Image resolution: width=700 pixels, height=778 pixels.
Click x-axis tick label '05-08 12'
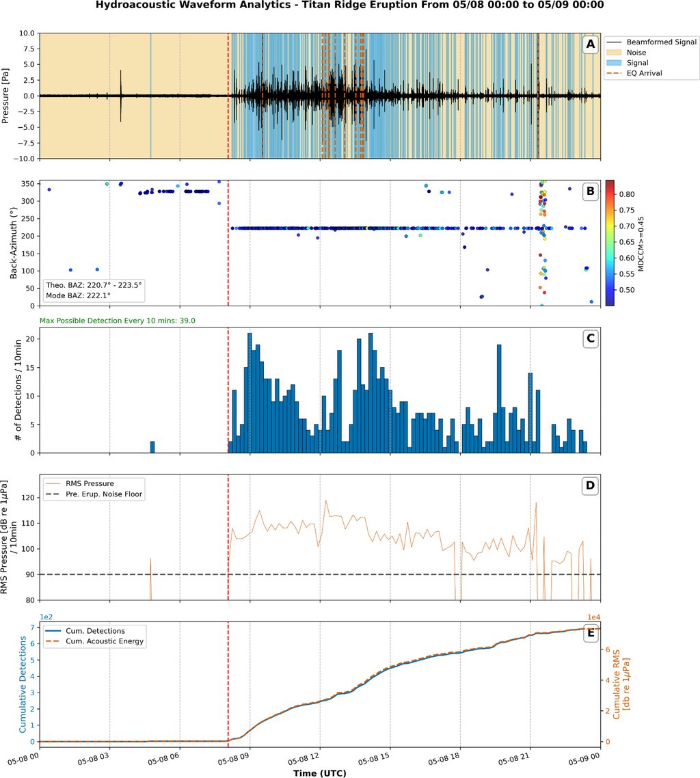coord(304,759)
